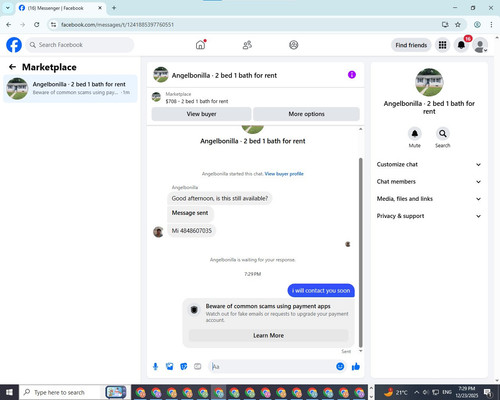Bookmark page with the star icon

coord(458,24)
